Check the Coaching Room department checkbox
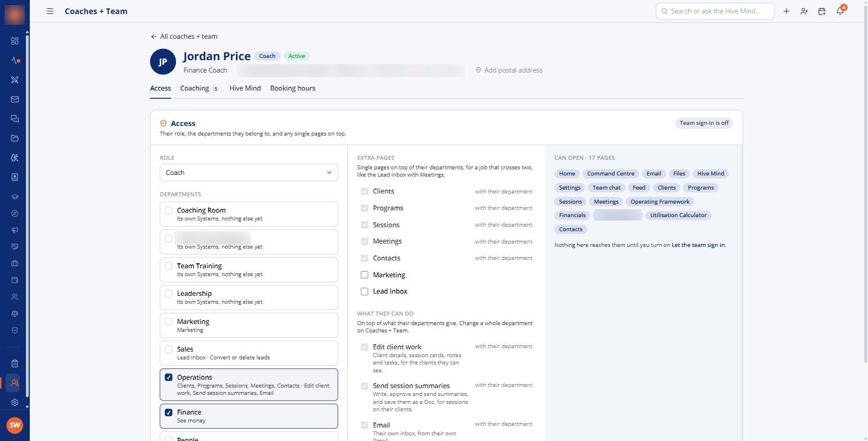Viewport: 868px width, 441px height. tap(169, 210)
